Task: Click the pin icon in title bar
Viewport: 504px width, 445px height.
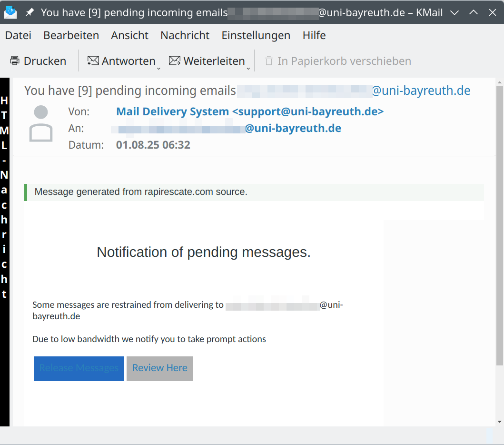Action: [30, 12]
